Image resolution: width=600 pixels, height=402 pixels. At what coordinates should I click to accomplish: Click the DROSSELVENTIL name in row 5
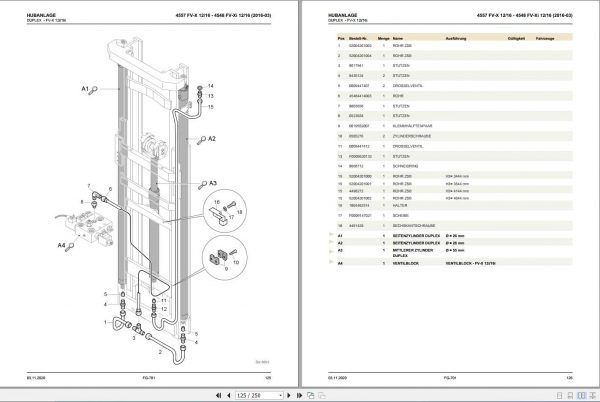click(408, 86)
